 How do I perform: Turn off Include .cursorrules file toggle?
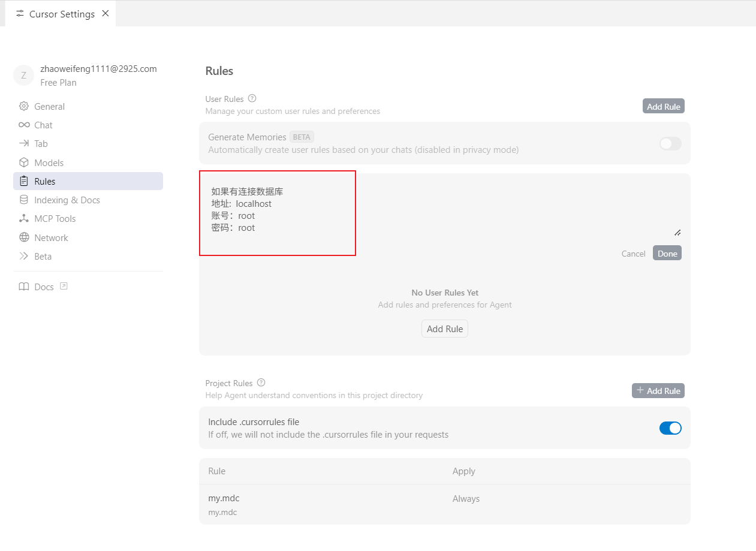pos(670,428)
